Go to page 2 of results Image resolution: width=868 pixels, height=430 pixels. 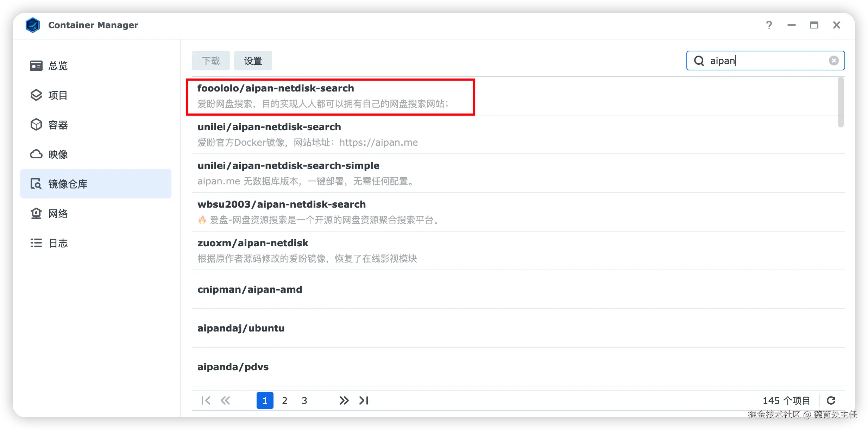(284, 400)
